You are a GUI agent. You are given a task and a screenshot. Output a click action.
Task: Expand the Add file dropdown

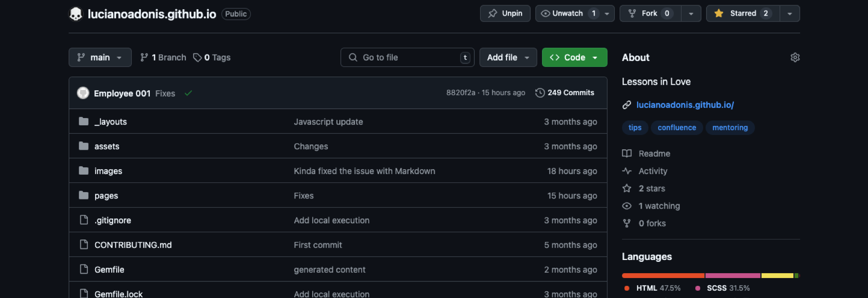(508, 58)
